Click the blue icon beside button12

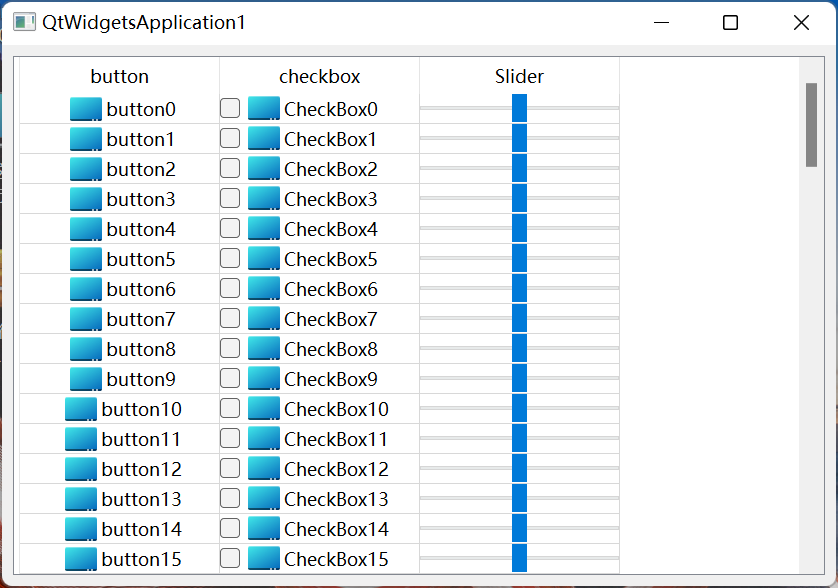click(81, 469)
